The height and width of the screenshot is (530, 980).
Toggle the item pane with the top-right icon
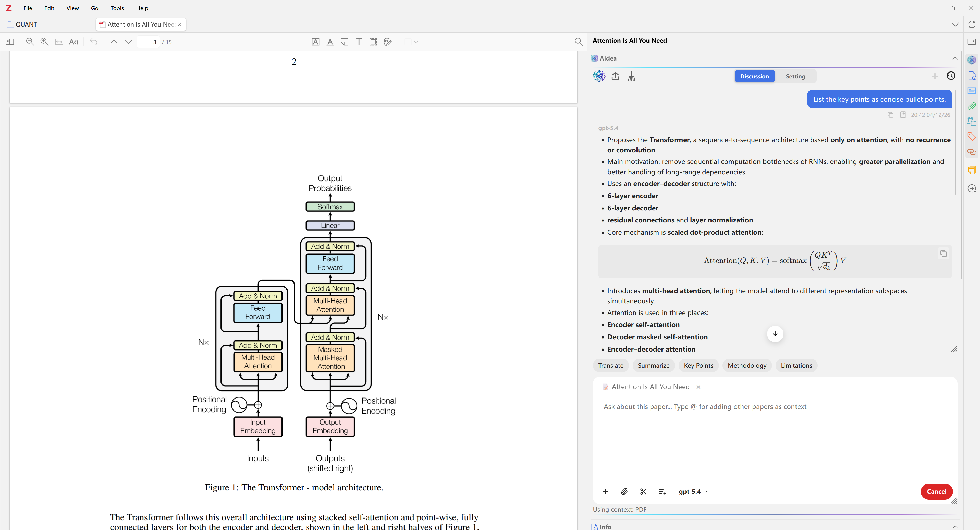pos(972,41)
